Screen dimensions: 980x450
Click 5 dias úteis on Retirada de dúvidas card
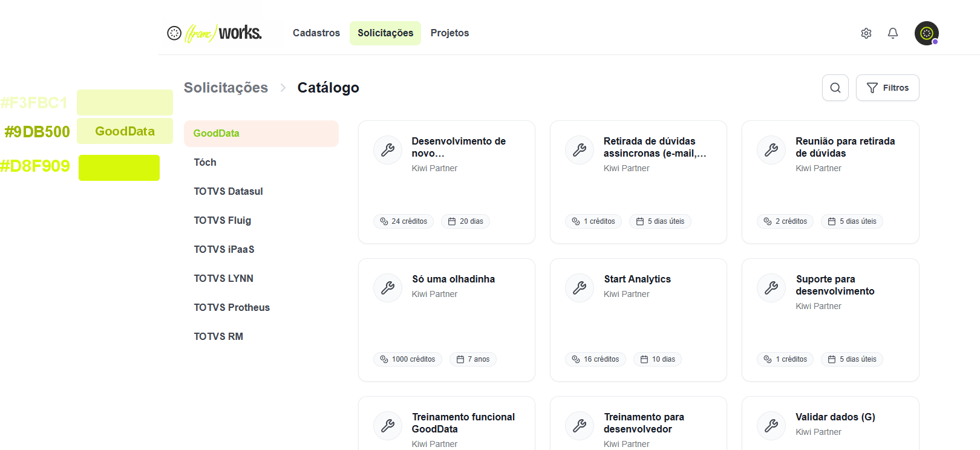point(660,221)
